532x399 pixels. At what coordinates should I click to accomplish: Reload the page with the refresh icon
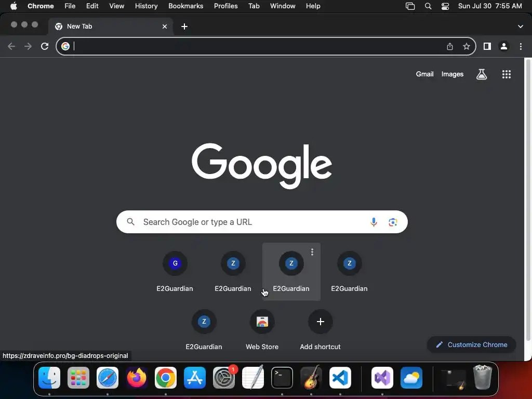tap(45, 46)
